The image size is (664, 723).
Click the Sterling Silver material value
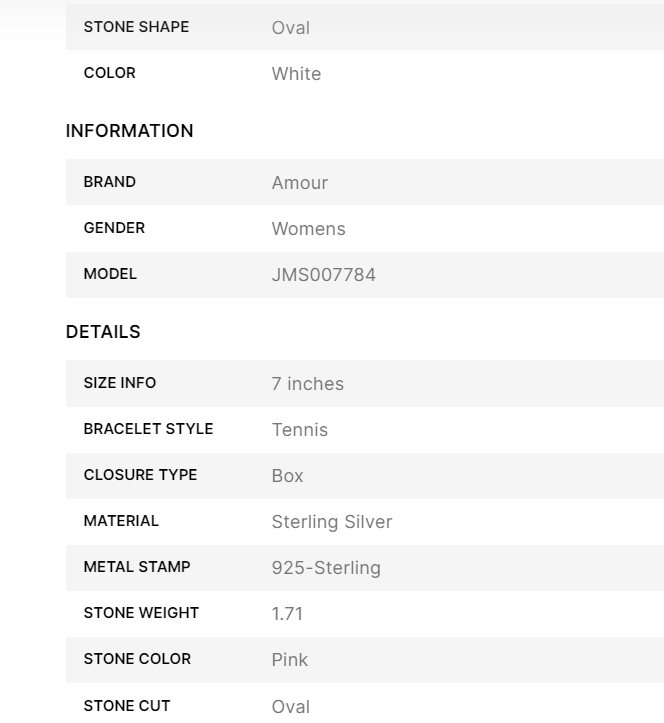[331, 522]
